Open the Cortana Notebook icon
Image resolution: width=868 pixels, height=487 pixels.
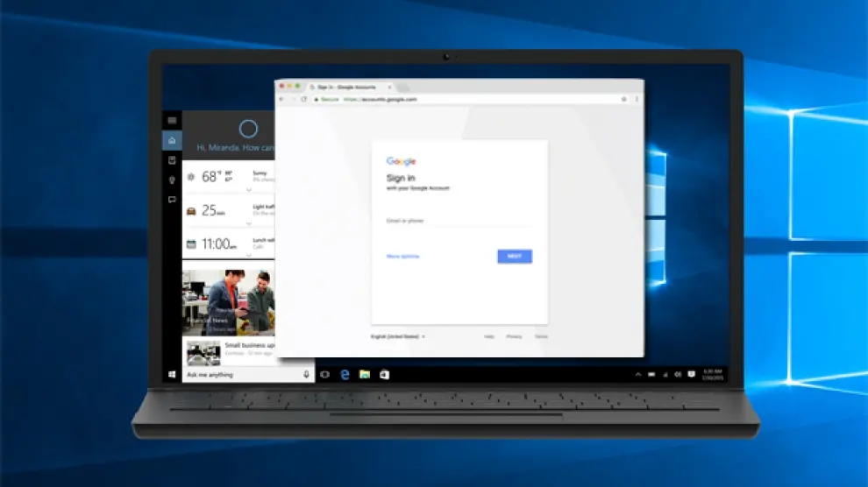point(172,160)
